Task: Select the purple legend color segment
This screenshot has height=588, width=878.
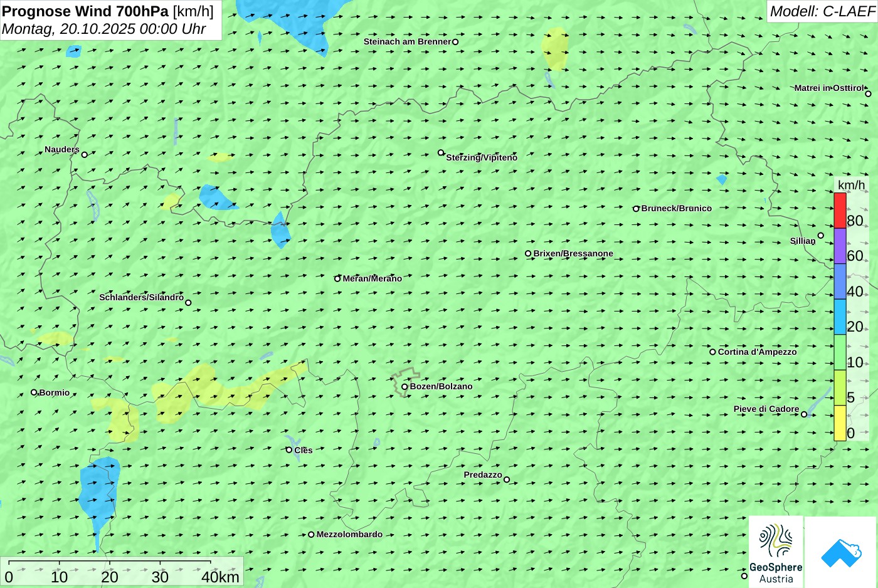Action: (840, 246)
